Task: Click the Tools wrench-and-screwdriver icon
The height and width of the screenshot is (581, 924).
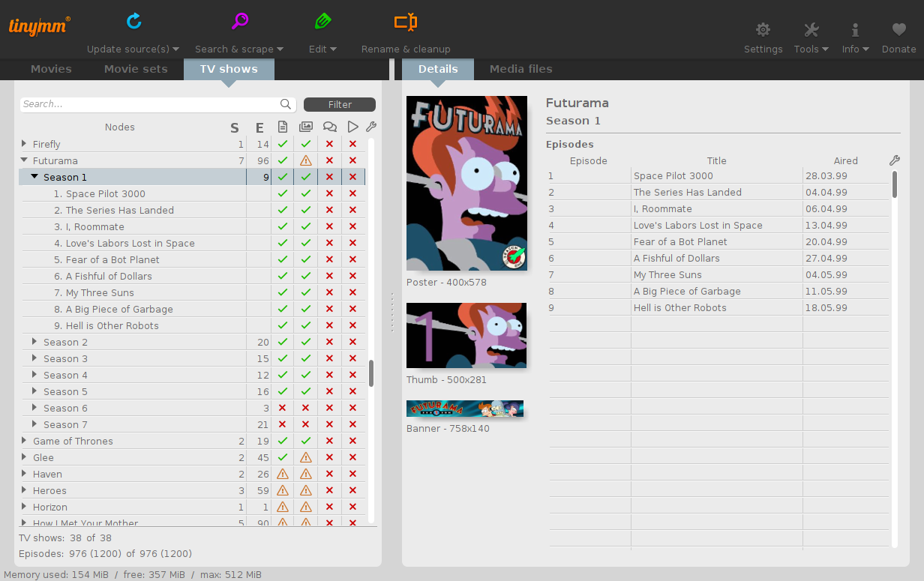Action: point(811,29)
